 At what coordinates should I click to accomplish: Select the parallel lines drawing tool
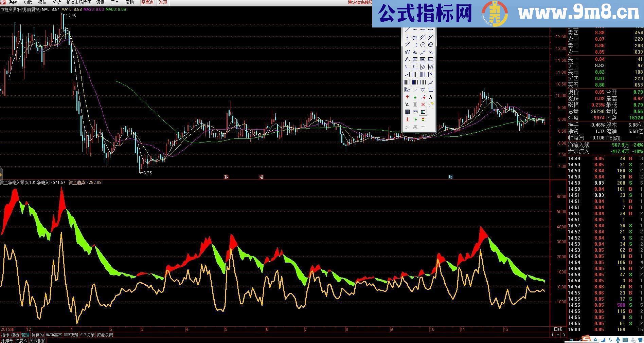tap(423, 38)
